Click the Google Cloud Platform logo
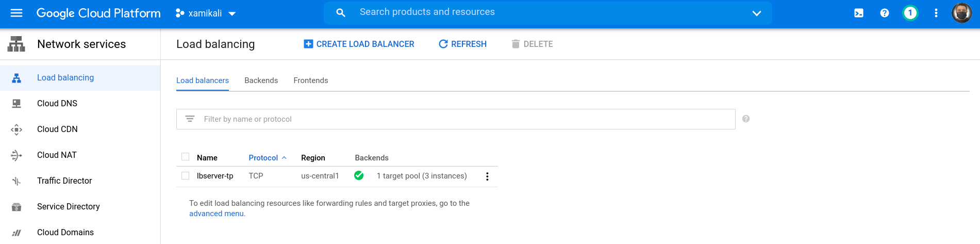The image size is (980, 244). pos(98,13)
